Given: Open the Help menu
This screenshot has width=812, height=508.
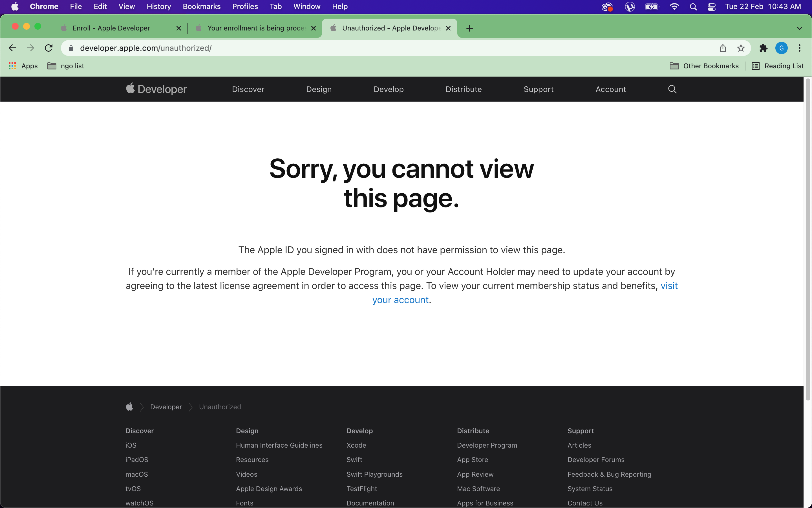Looking at the screenshot, I should coord(339,6).
